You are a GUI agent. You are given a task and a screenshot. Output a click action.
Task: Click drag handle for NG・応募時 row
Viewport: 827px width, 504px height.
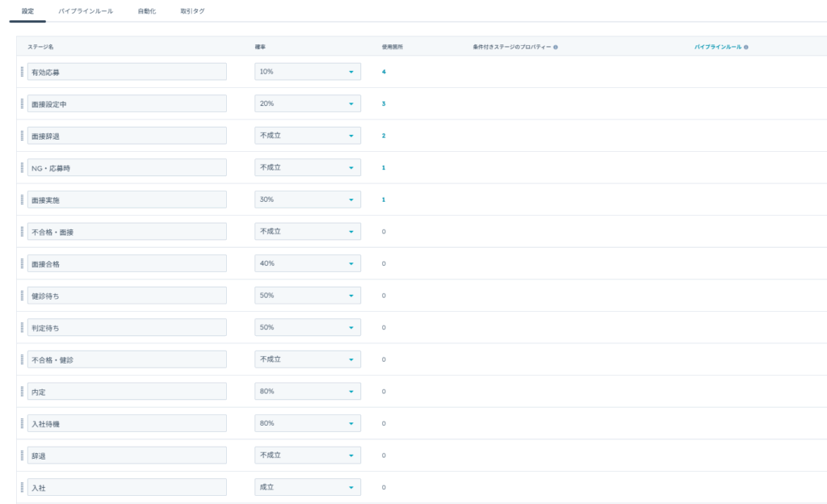pos(22,168)
